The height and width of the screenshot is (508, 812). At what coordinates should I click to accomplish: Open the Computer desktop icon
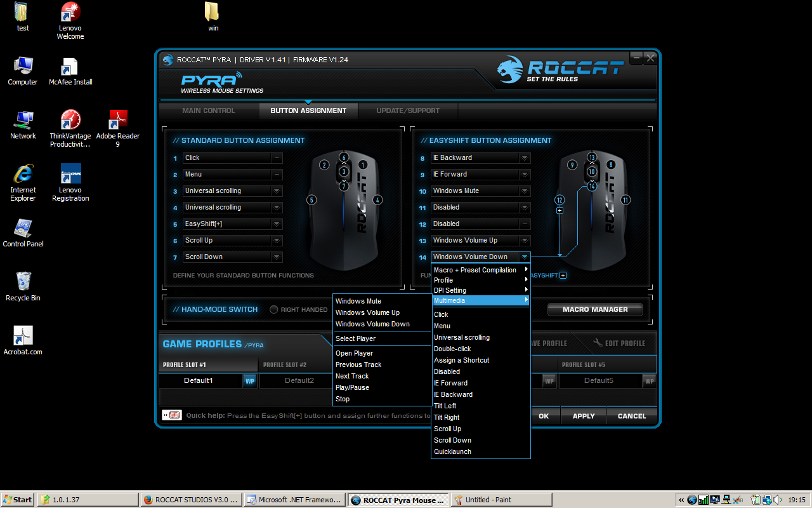point(23,71)
